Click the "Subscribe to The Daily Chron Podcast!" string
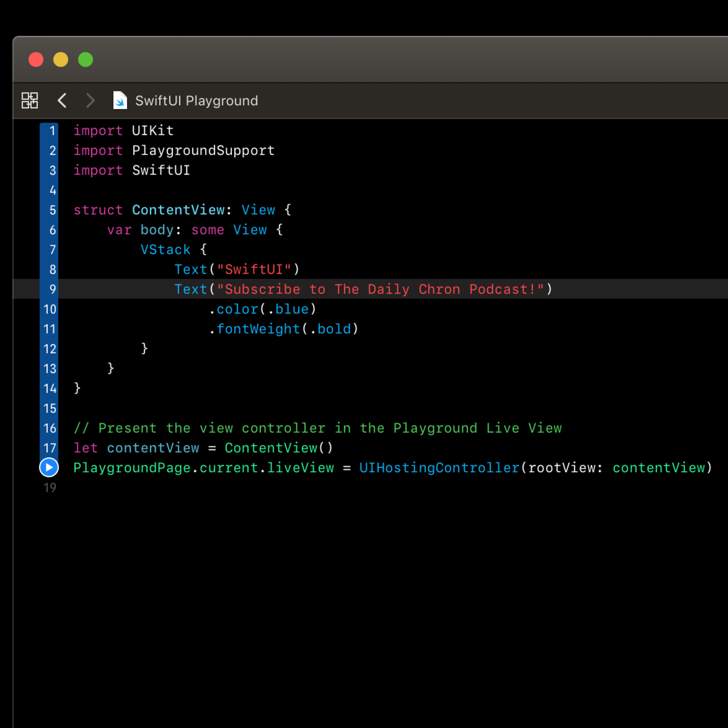 click(x=381, y=289)
